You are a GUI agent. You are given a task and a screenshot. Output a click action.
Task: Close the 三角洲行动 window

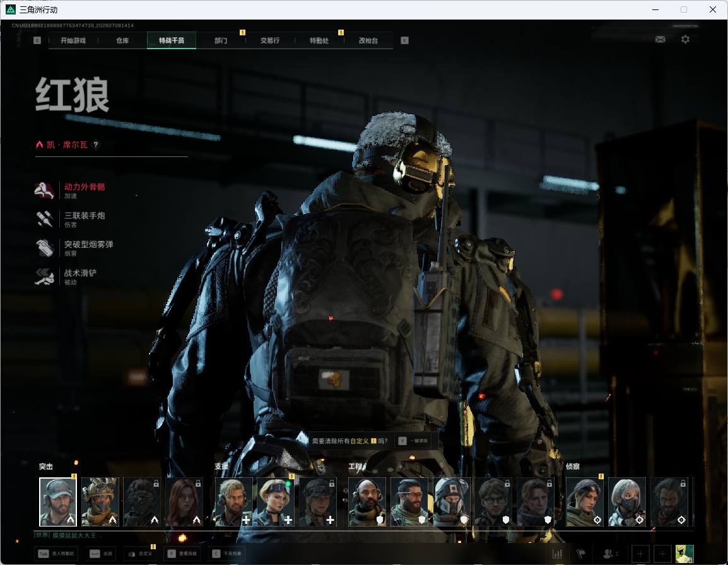pos(713,9)
